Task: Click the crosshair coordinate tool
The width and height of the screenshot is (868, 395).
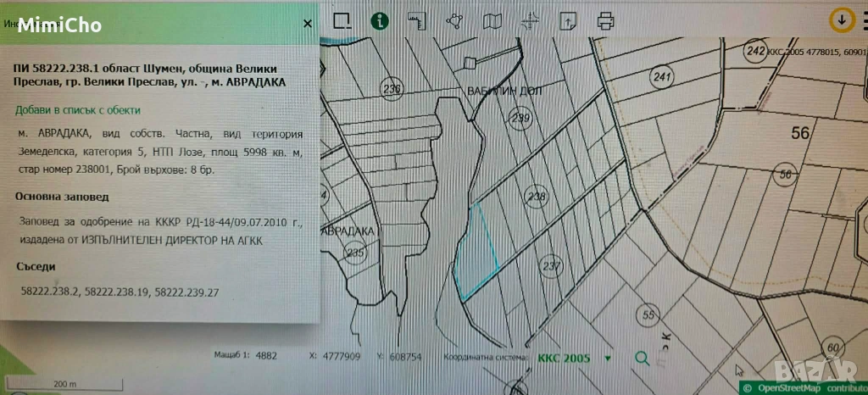Action: click(x=531, y=19)
